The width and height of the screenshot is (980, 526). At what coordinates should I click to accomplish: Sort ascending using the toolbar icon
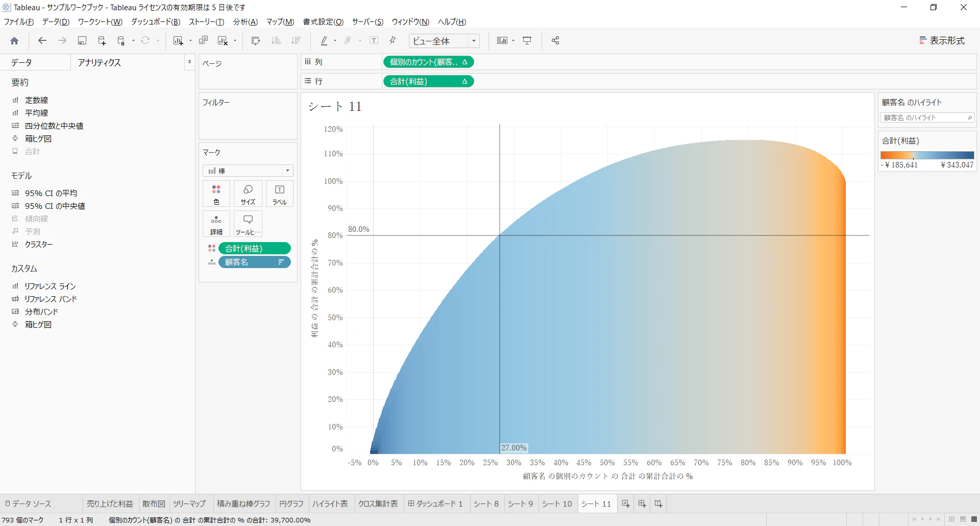(x=276, y=41)
